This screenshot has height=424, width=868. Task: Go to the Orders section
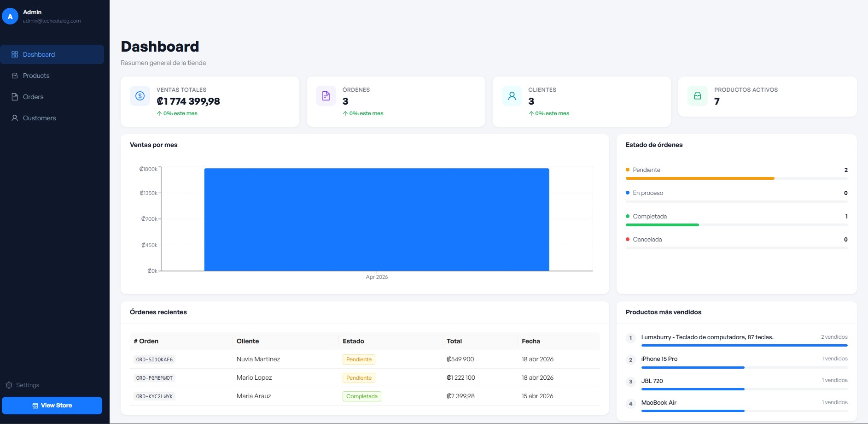[33, 97]
